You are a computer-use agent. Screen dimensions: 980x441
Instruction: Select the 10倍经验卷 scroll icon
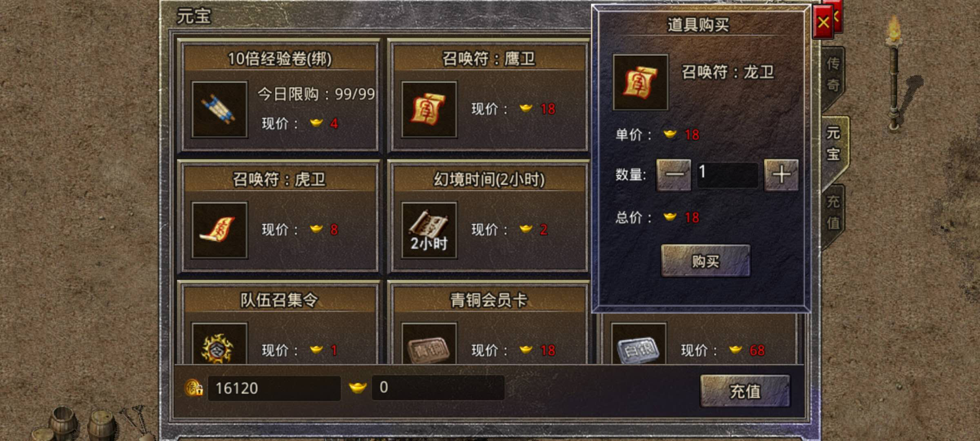tap(220, 109)
